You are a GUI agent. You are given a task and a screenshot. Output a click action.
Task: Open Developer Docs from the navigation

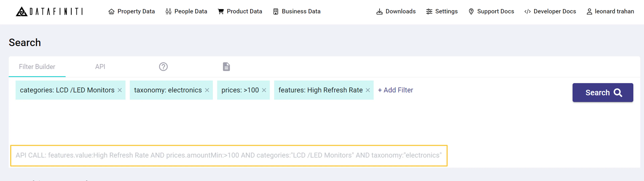tap(550, 11)
